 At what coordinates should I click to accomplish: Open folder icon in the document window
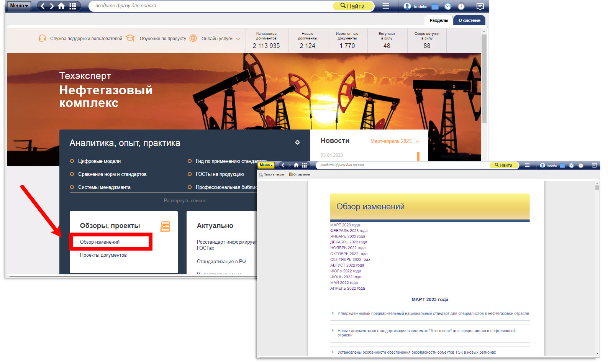562,166
